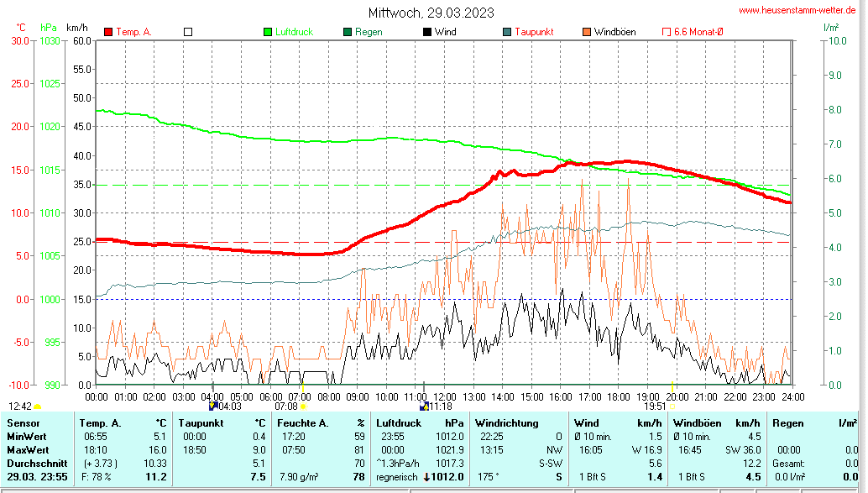Click the Feuchte A. column header
868x493 pixels.
[304, 422]
